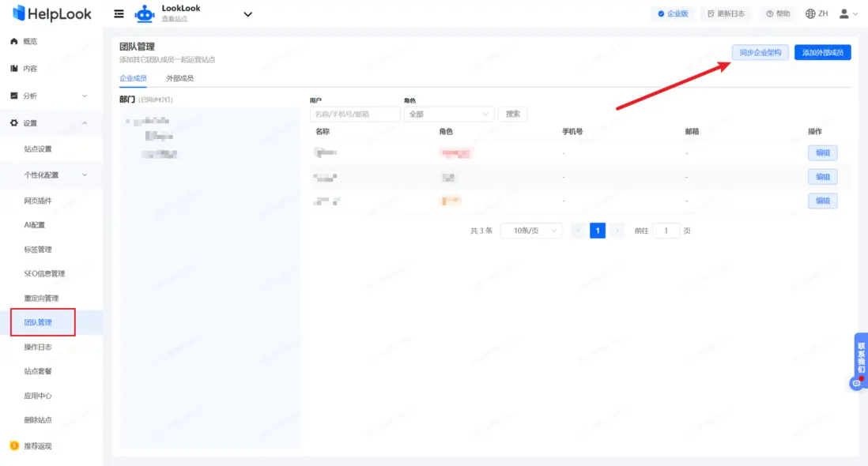The width and height of the screenshot is (868, 466).
Task: Toggle the hamburger menu icon
Action: pos(119,13)
